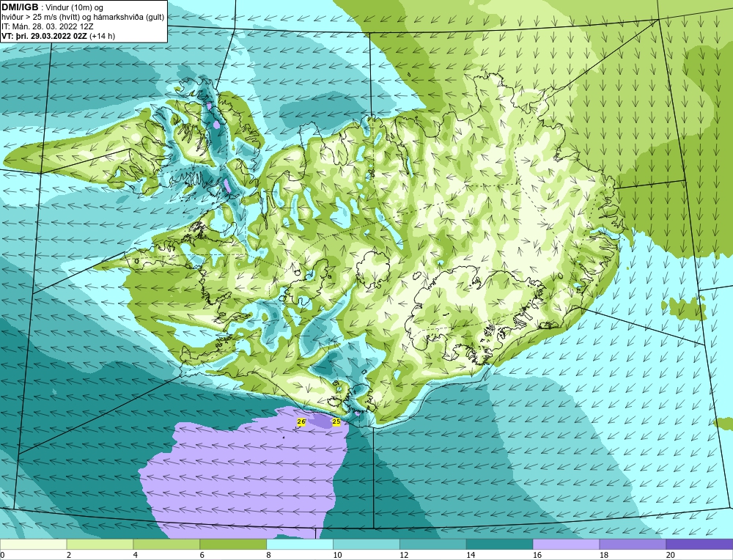
Task: Click the 2–4 m/s color swatch
Action: (x=100, y=544)
